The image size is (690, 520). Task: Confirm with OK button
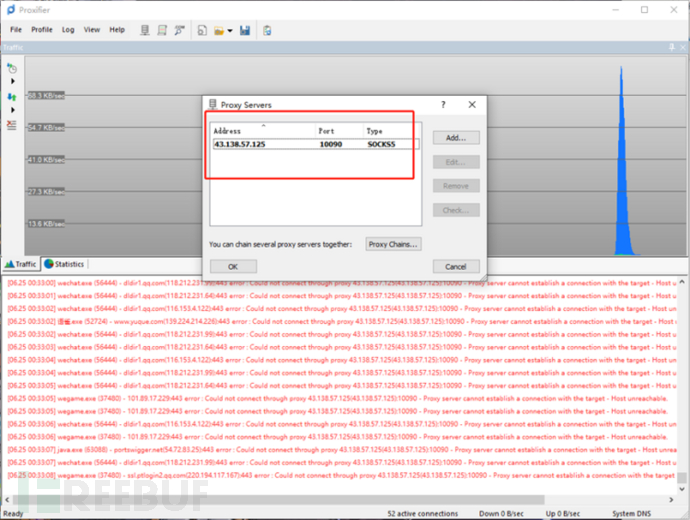(233, 267)
